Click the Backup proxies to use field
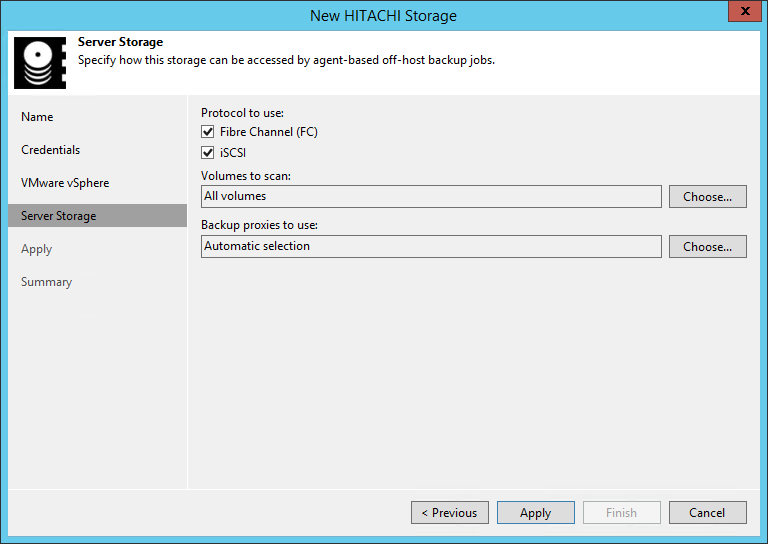 tap(431, 246)
